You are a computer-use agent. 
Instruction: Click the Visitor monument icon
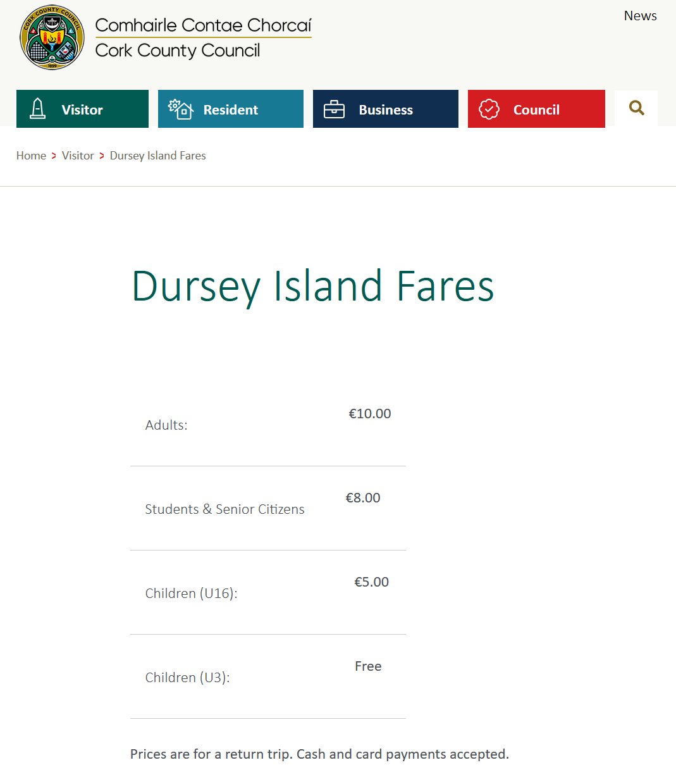[38, 109]
